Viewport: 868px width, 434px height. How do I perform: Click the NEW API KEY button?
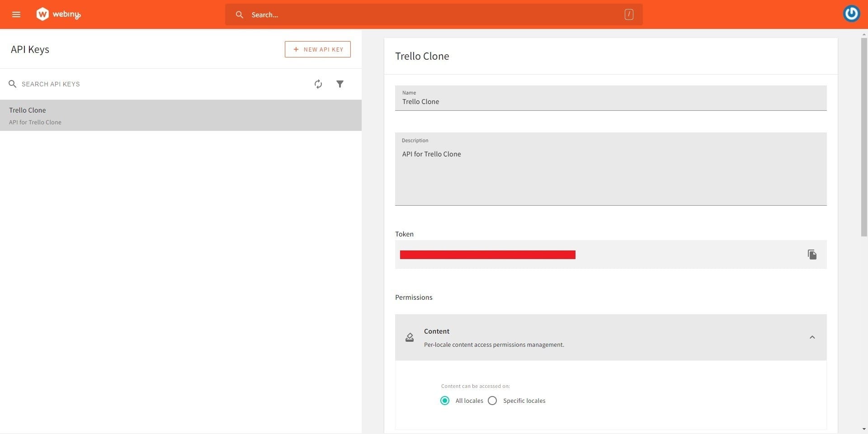pos(317,49)
